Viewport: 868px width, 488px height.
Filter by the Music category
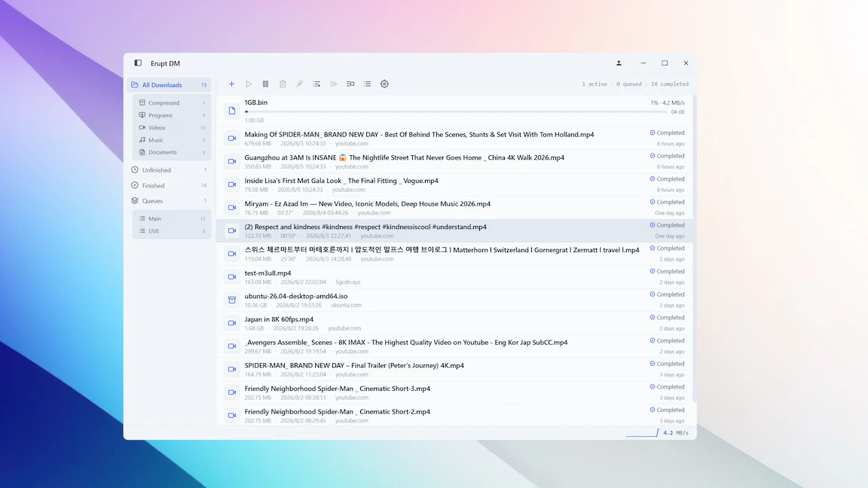pyautogui.click(x=172, y=140)
